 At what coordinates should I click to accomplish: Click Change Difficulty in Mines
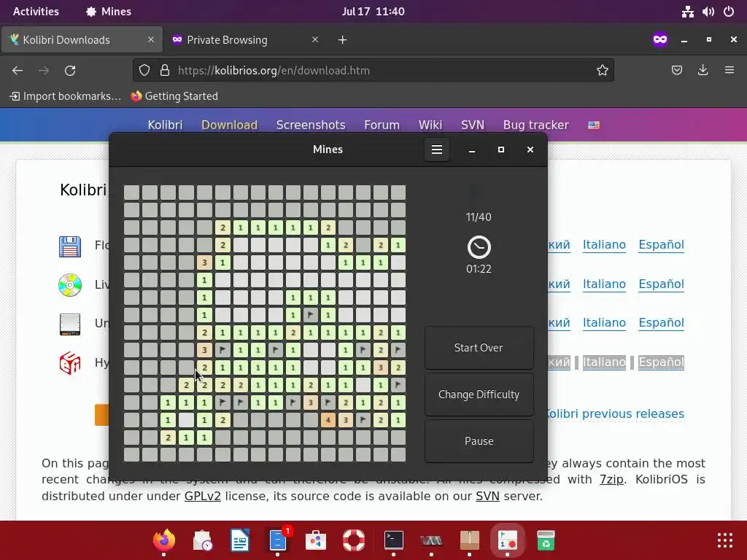[x=479, y=394]
